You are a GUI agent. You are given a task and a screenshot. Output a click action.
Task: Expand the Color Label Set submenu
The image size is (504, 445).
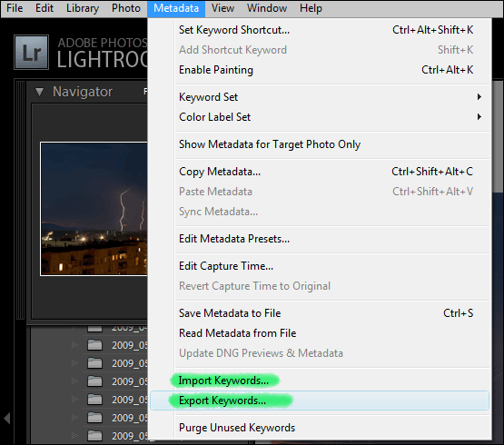click(x=320, y=117)
